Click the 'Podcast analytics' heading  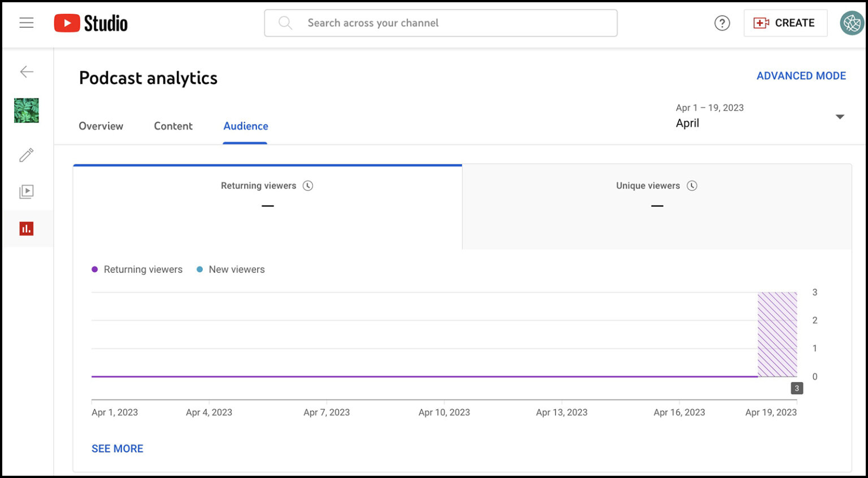[148, 78]
